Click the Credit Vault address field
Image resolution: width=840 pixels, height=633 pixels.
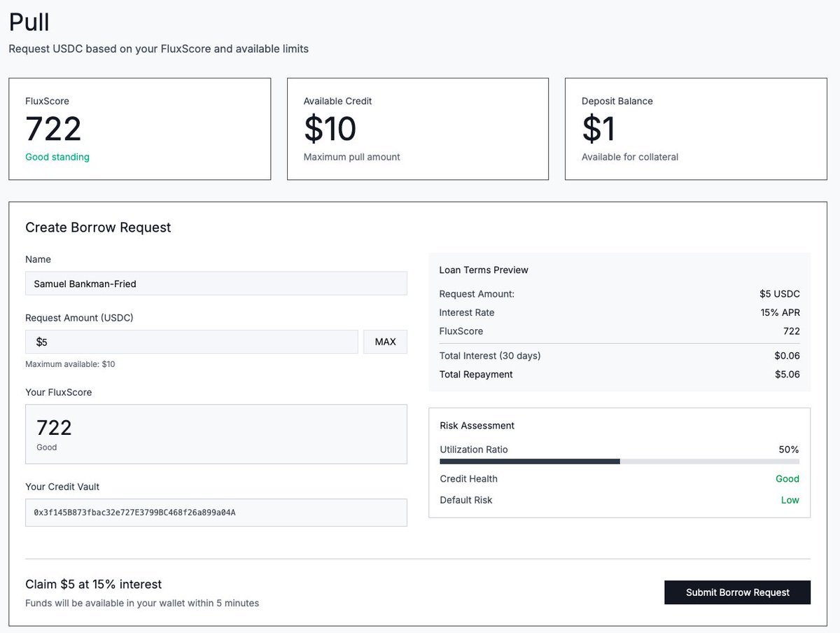[x=216, y=512]
